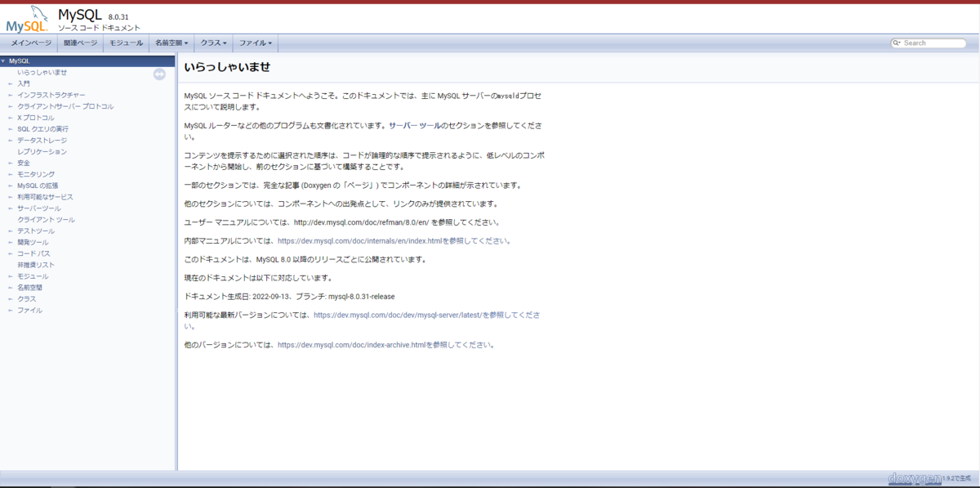This screenshot has height=488, width=980.
Task: Click the sync navigation tree icon
Action: click(x=159, y=74)
